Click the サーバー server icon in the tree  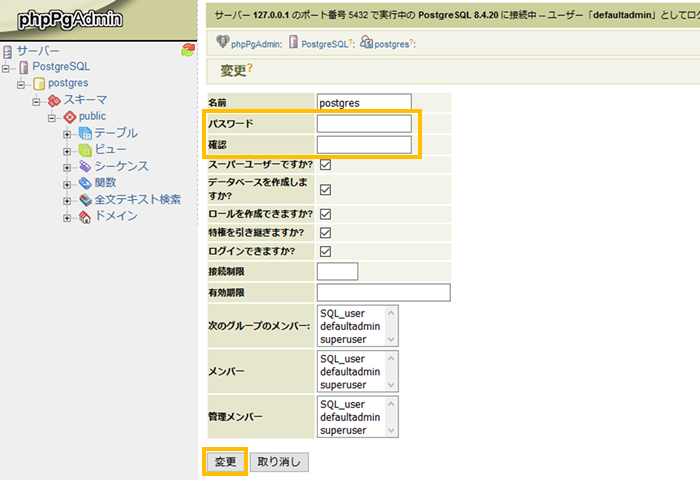pos(8,51)
